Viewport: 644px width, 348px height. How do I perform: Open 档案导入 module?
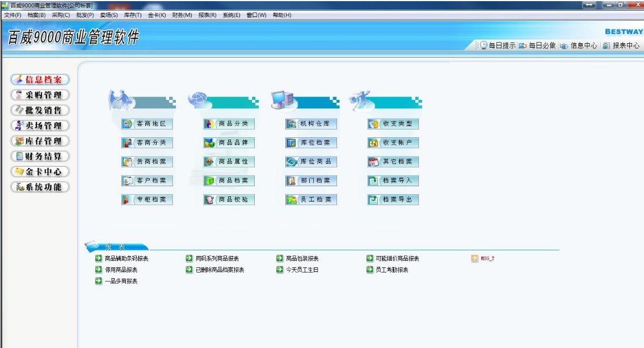393,181
